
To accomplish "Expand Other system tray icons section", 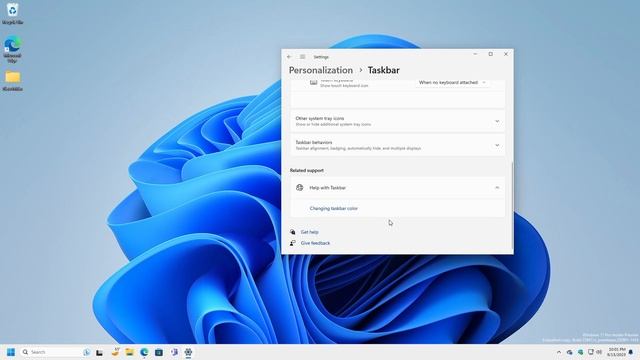I will coord(398,121).
